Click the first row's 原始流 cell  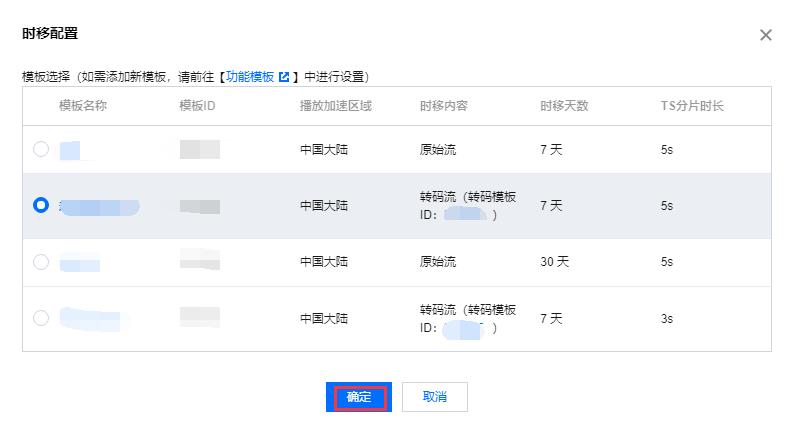pyautogui.click(x=437, y=150)
